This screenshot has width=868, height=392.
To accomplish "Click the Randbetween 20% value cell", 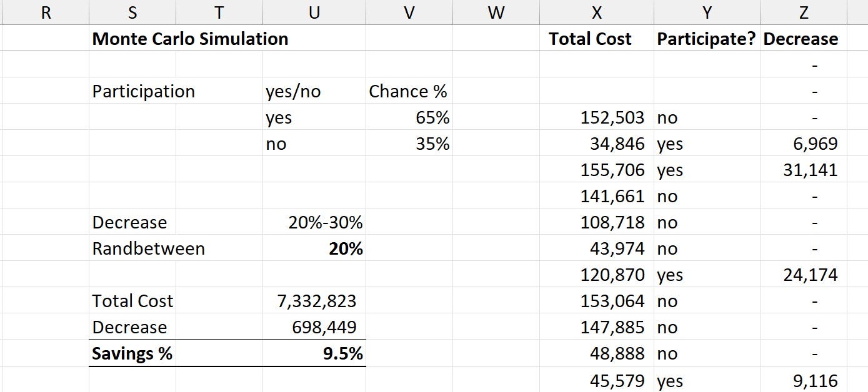I will click(x=314, y=248).
